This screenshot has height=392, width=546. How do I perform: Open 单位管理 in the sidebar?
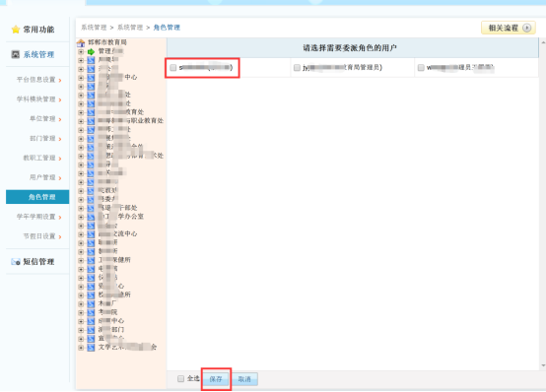point(42,119)
